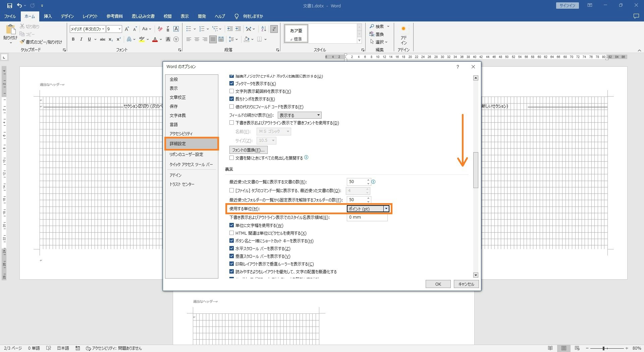Image resolution: width=644 pixels, height=352 pixels.
Task: Click the Format Painter (書式のコピー/貼り付け) icon
Action: click(x=41, y=42)
